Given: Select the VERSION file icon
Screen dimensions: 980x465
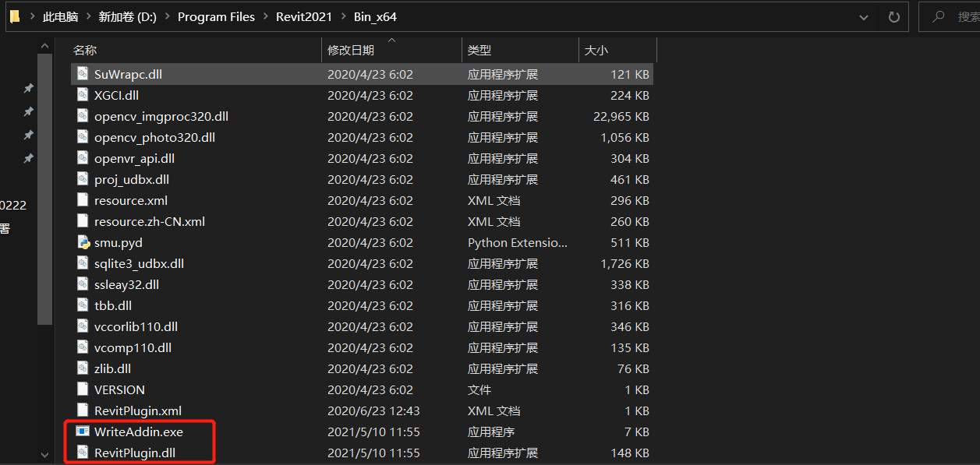Looking at the screenshot, I should 83,389.
